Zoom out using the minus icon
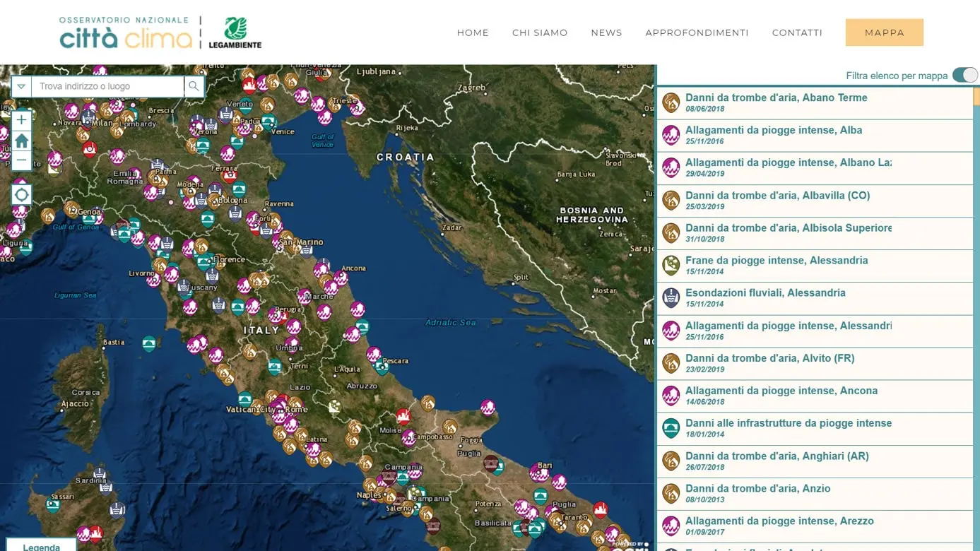980x551 pixels. click(x=20, y=160)
